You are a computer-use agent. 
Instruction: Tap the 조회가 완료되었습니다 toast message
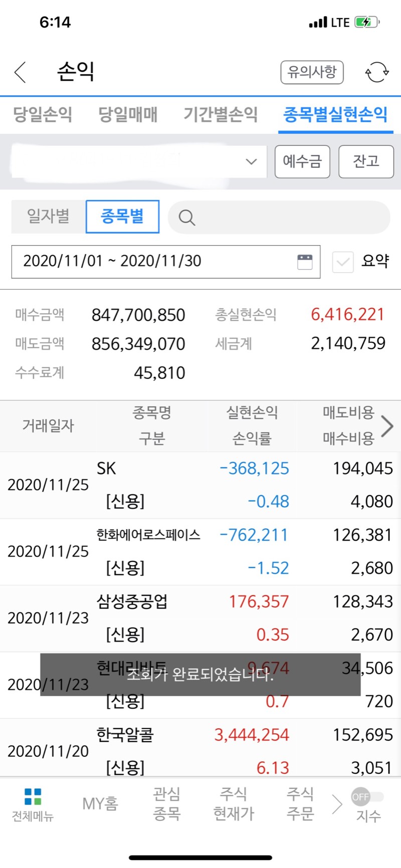coord(200,675)
